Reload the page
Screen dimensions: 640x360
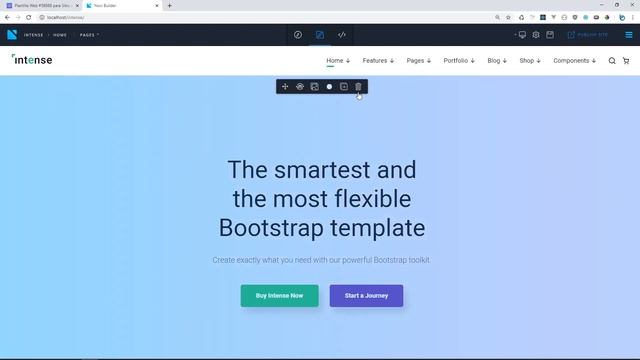coord(29,18)
